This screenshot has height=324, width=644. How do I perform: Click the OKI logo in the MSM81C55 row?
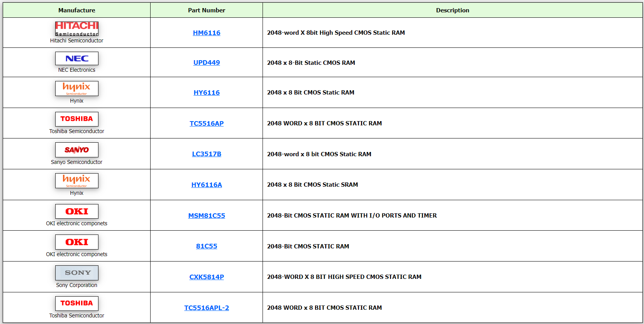[77, 211]
